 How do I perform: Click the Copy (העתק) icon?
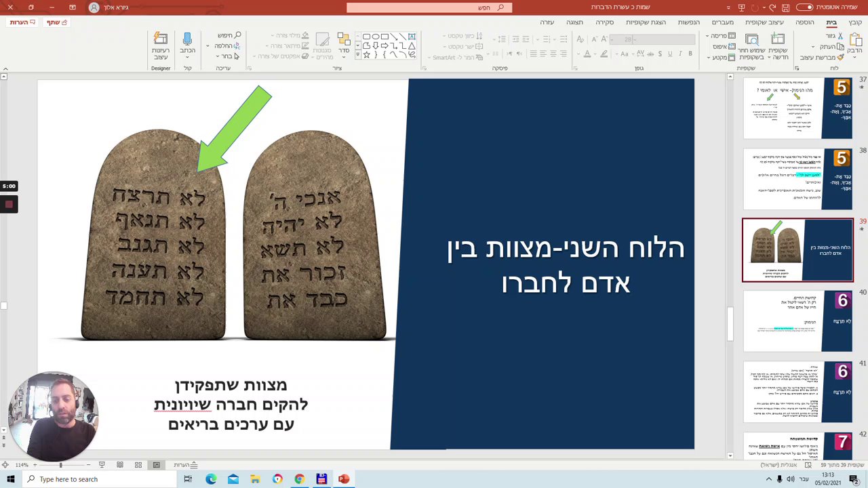point(841,47)
